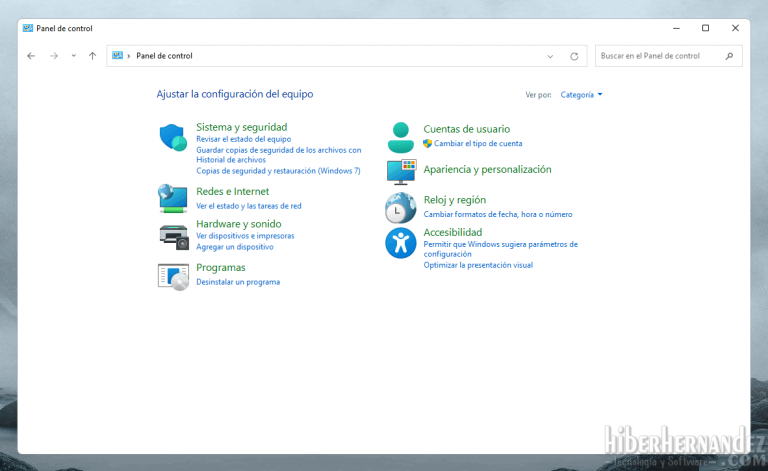
Task: Refresh the Panel de control view
Action: 574,56
